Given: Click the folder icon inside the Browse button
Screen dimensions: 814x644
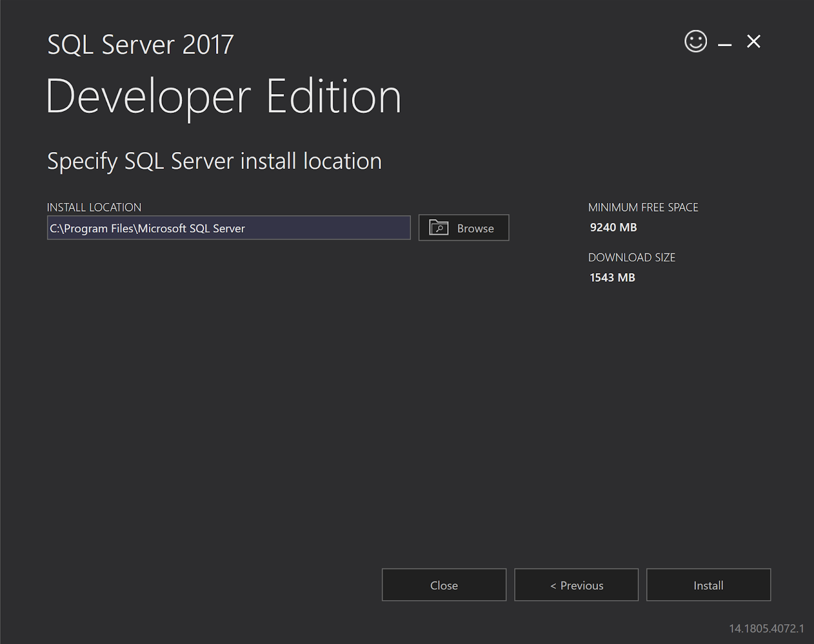Looking at the screenshot, I should click(x=438, y=227).
